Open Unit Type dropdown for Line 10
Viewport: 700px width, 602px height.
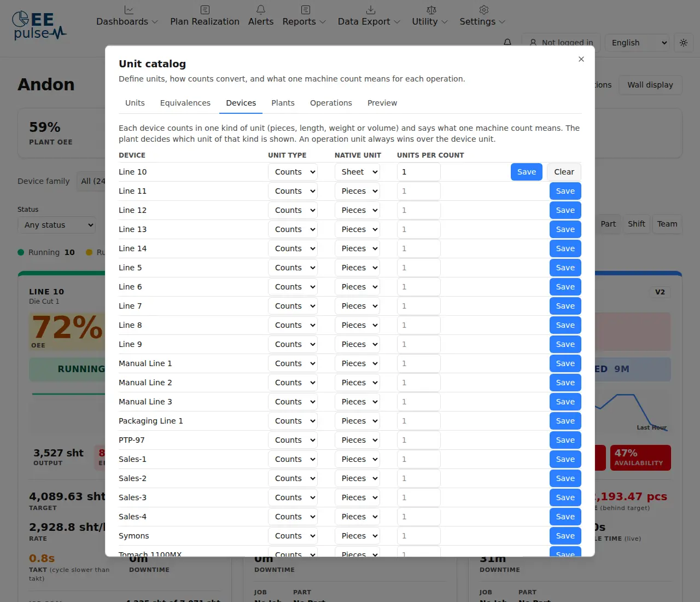point(293,172)
